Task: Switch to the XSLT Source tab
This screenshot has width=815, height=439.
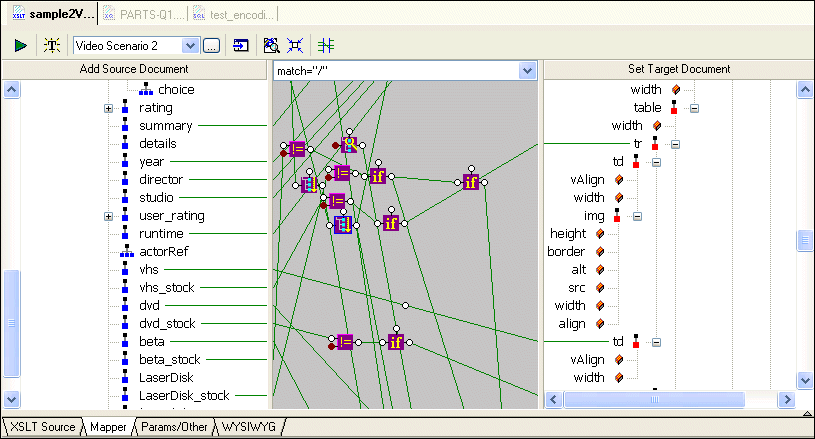Action: pyautogui.click(x=41, y=427)
